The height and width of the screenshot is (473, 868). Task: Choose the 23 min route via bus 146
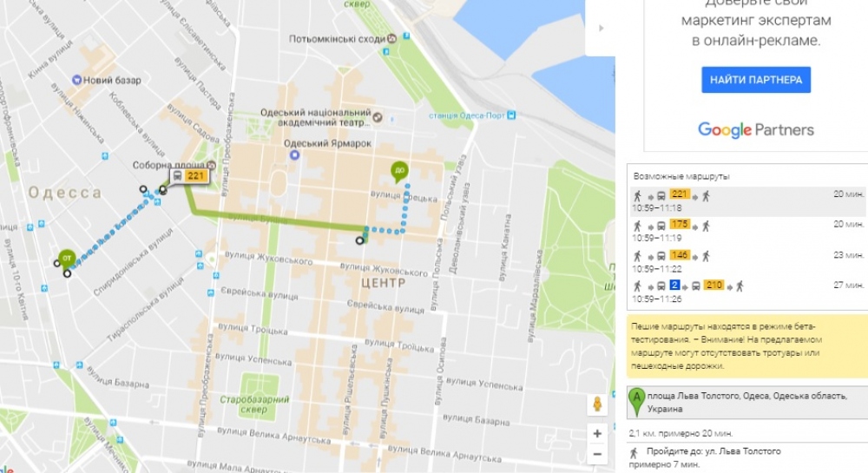(746, 262)
